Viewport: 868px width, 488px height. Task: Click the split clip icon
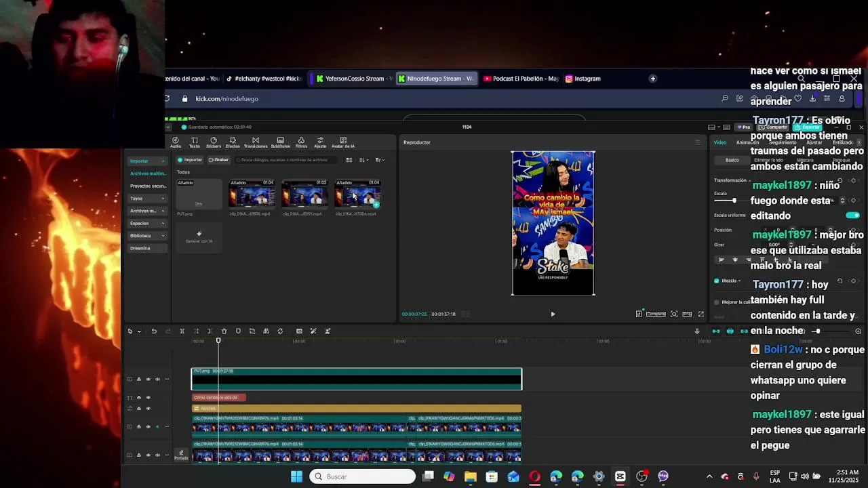tap(182, 331)
